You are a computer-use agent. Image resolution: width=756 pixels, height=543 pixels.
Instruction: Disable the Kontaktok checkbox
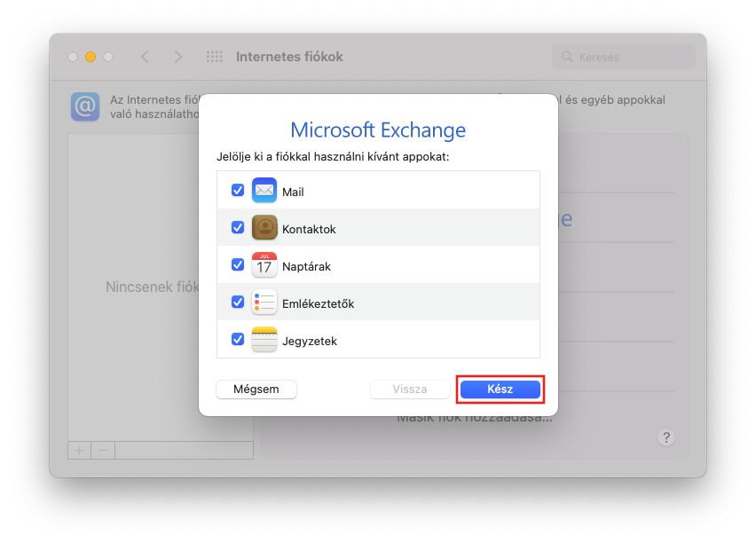[x=238, y=228]
